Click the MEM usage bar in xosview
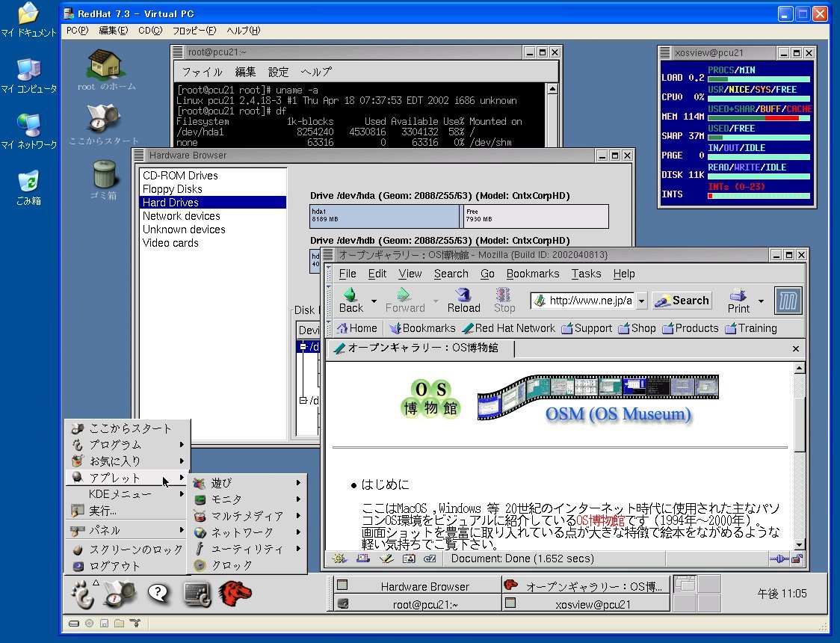This screenshot has width=840, height=643. coord(759,118)
